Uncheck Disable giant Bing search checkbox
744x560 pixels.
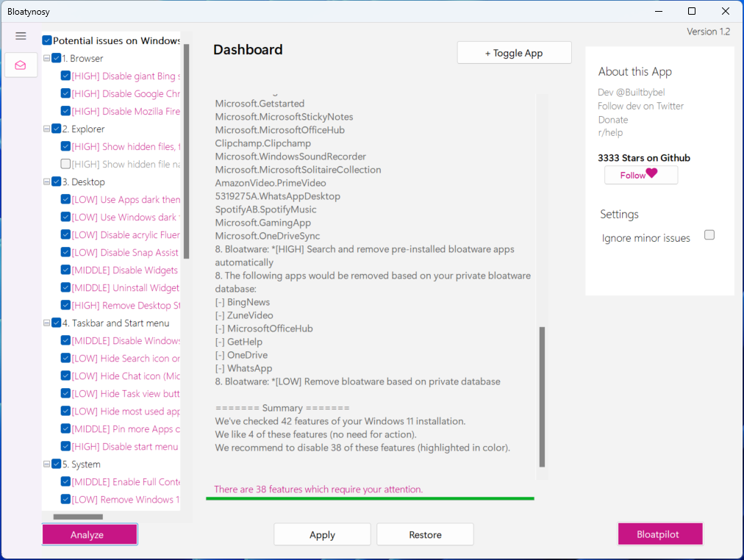pos(66,76)
